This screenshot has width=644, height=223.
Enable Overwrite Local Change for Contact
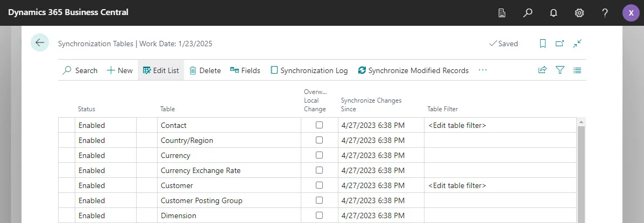(320, 125)
